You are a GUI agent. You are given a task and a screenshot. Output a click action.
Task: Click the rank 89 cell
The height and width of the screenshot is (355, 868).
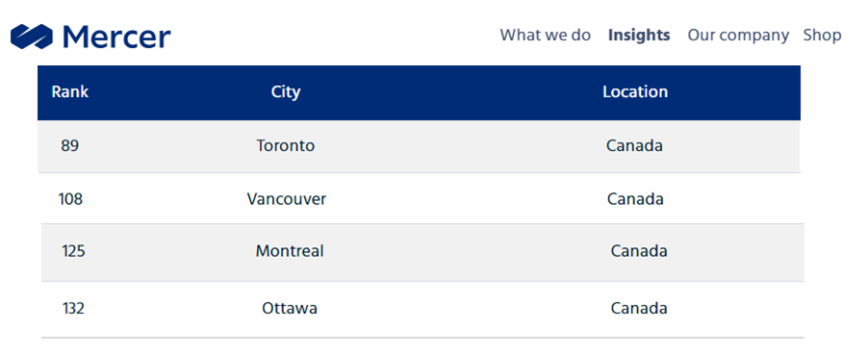coord(69,145)
